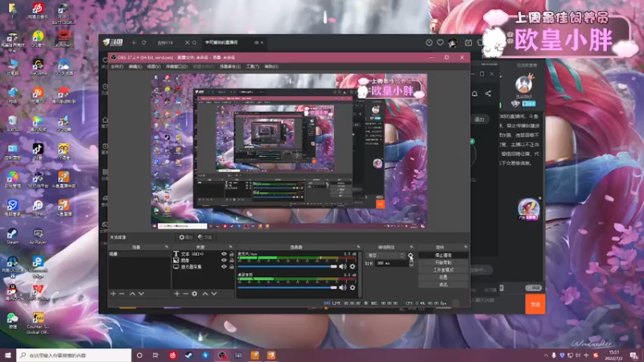Refresh page in Douyu window toolbar

pyautogui.click(x=144, y=43)
